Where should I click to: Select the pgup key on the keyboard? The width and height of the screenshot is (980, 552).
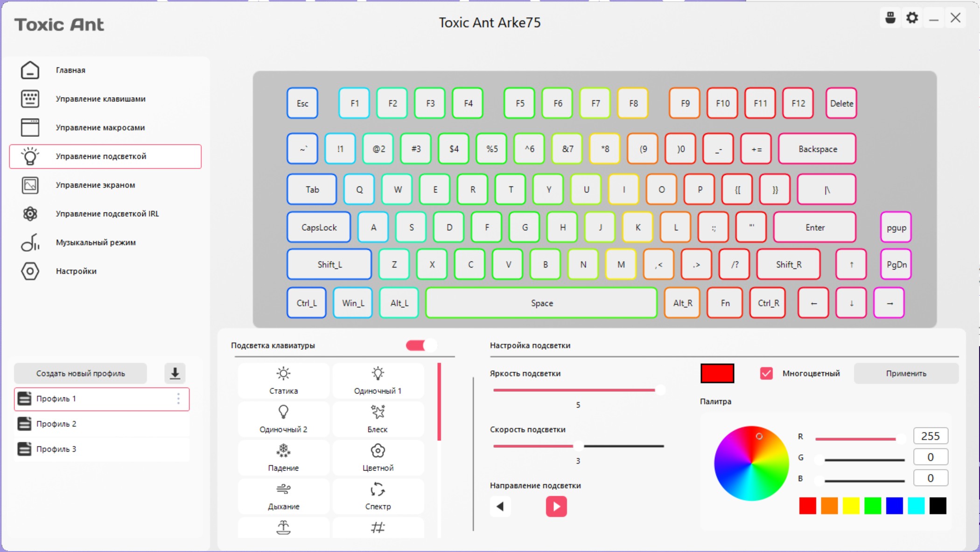click(896, 227)
